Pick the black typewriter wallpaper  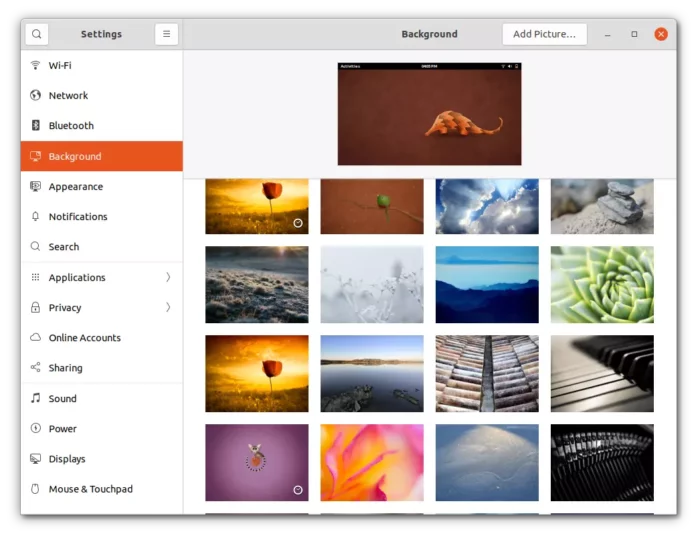[602, 462]
